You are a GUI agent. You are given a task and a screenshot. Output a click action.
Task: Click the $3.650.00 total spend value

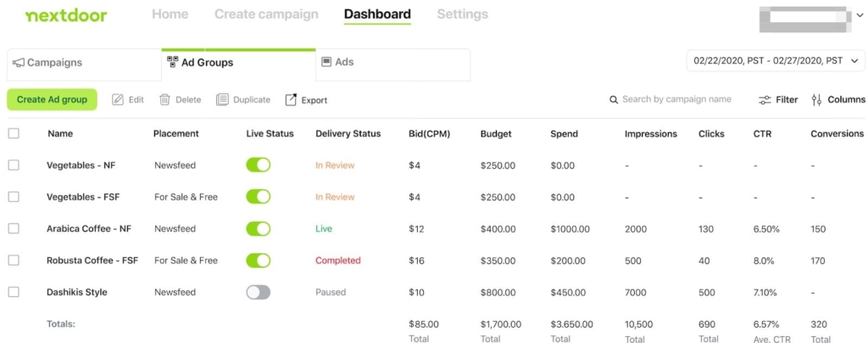[571, 324]
